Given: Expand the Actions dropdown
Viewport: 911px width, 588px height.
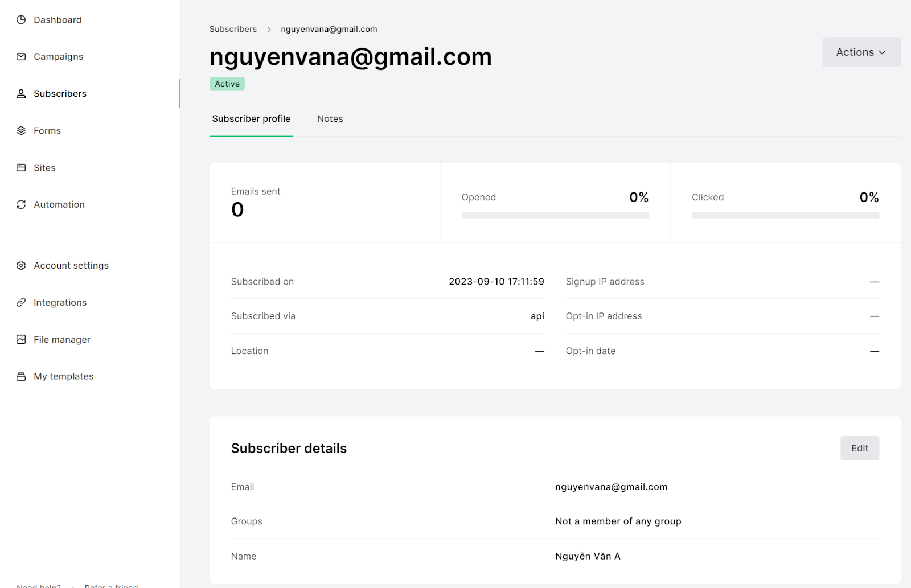Looking at the screenshot, I should [861, 52].
